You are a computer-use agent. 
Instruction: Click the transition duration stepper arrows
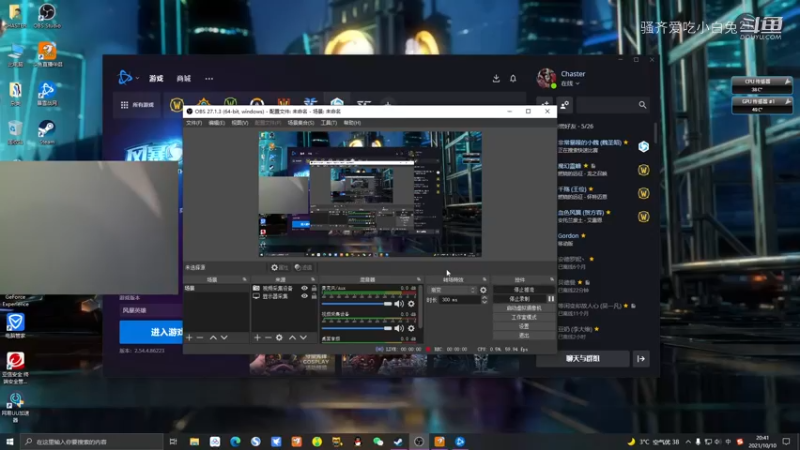(x=484, y=300)
